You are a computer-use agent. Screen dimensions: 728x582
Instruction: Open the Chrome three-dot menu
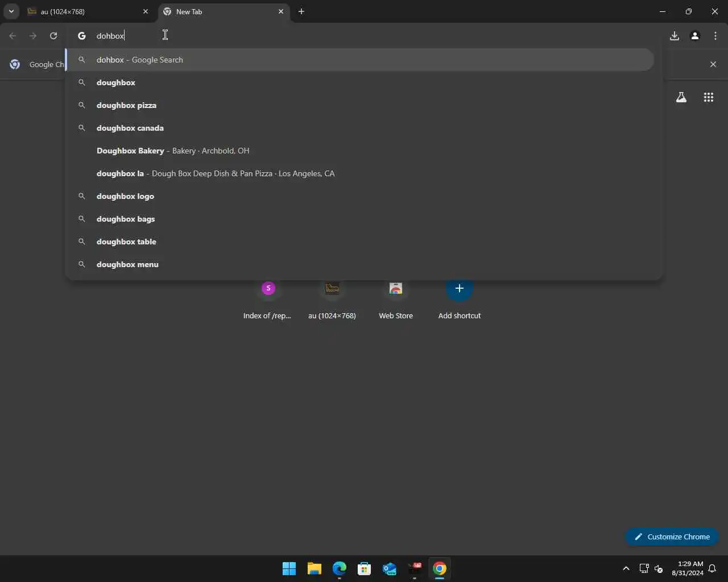click(x=715, y=36)
